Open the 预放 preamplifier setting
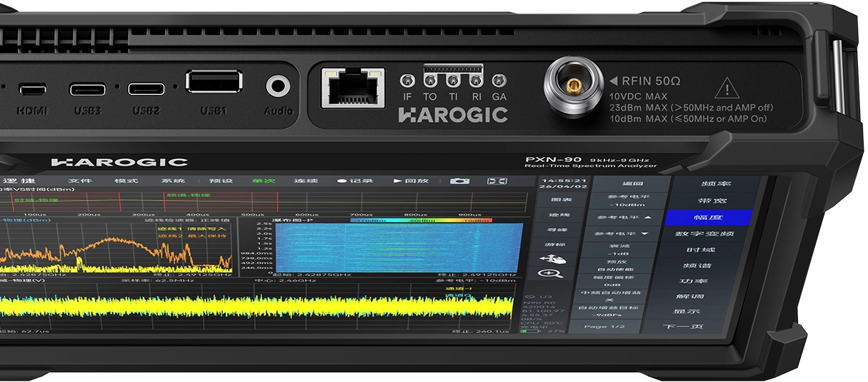 point(619,266)
